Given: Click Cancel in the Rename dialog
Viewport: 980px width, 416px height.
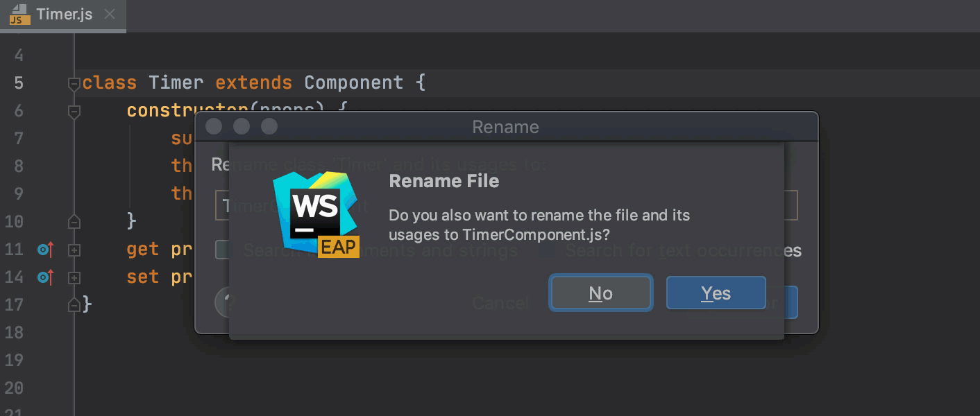Looking at the screenshot, I should pyautogui.click(x=500, y=303).
